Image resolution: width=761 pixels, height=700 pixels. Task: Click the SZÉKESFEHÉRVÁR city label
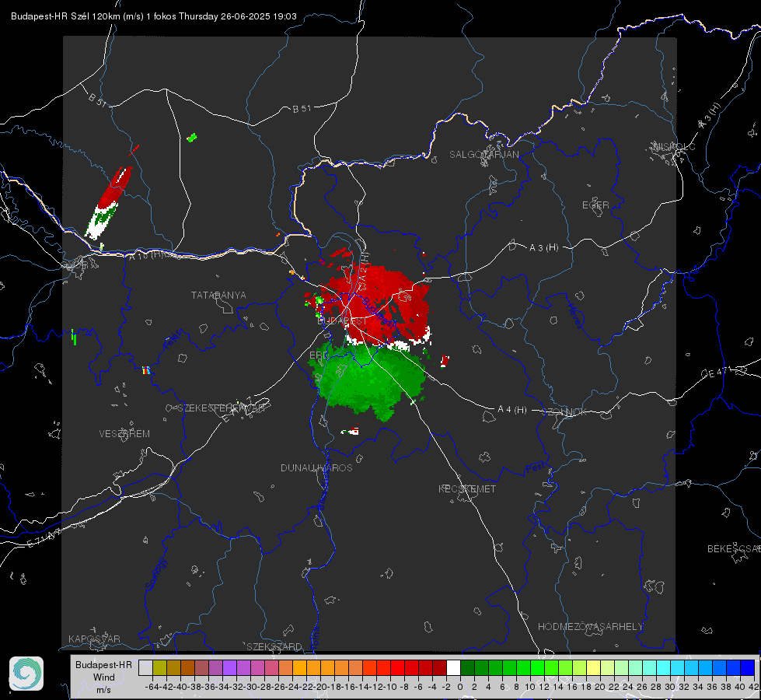pyautogui.click(x=221, y=408)
